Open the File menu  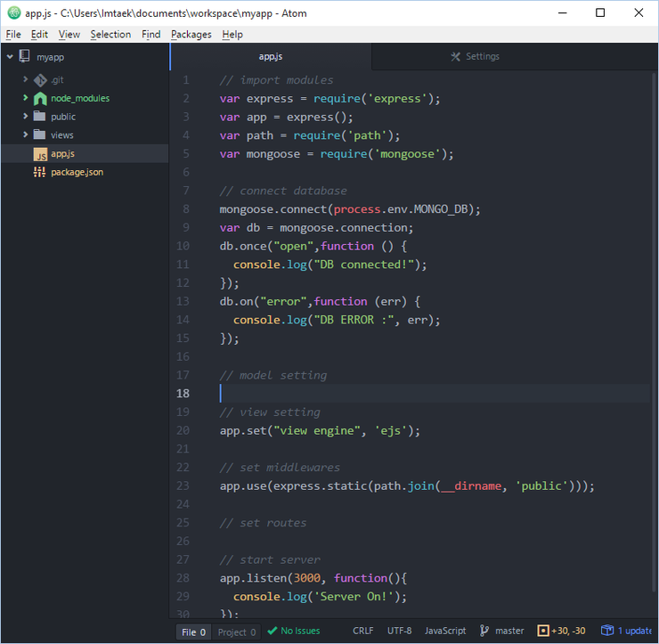(13, 35)
